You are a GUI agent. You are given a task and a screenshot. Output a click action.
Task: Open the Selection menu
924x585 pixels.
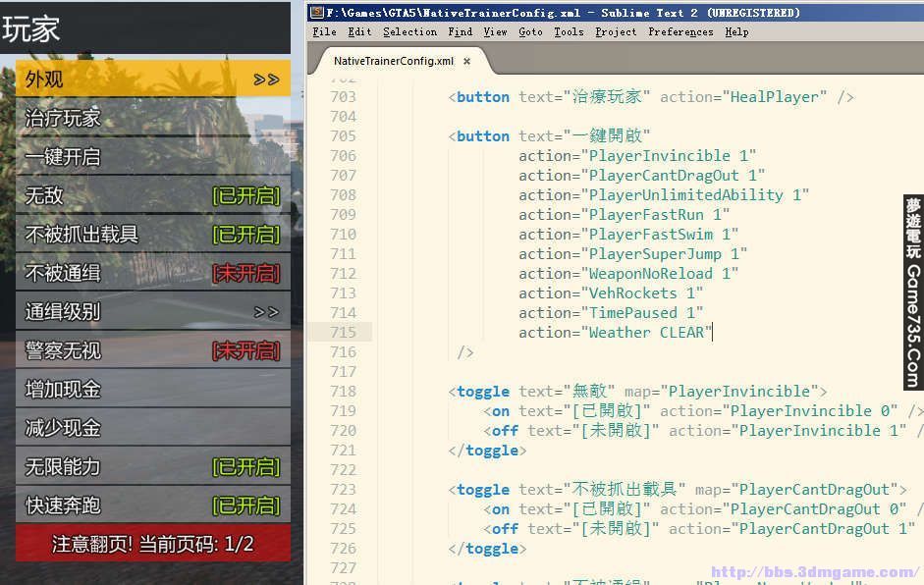tap(409, 31)
